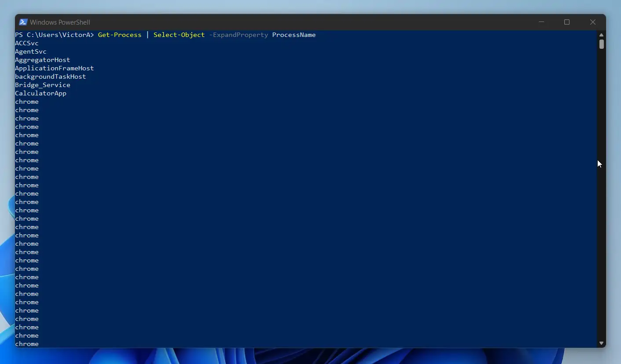Image resolution: width=621 pixels, height=364 pixels.
Task: Click the AgentSvc process name
Action: [x=31, y=51]
